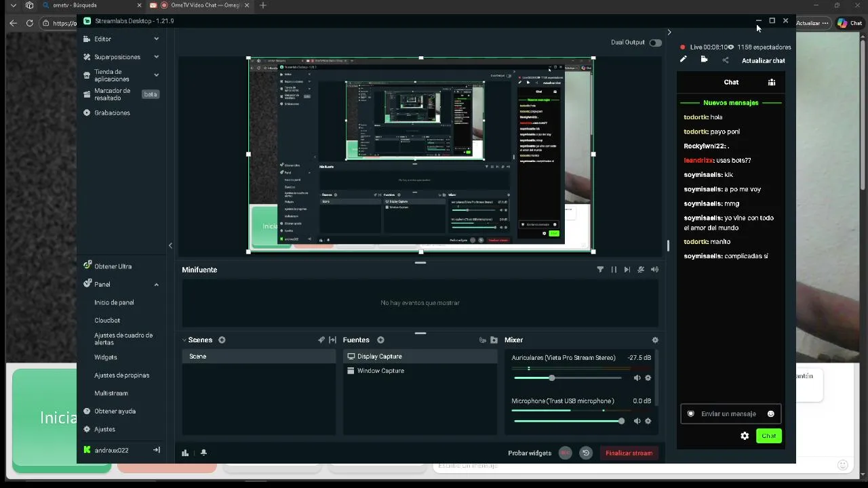Viewport: 868px width, 488px height.
Task: Pause the Minifuente alert queue
Action: (x=614, y=270)
